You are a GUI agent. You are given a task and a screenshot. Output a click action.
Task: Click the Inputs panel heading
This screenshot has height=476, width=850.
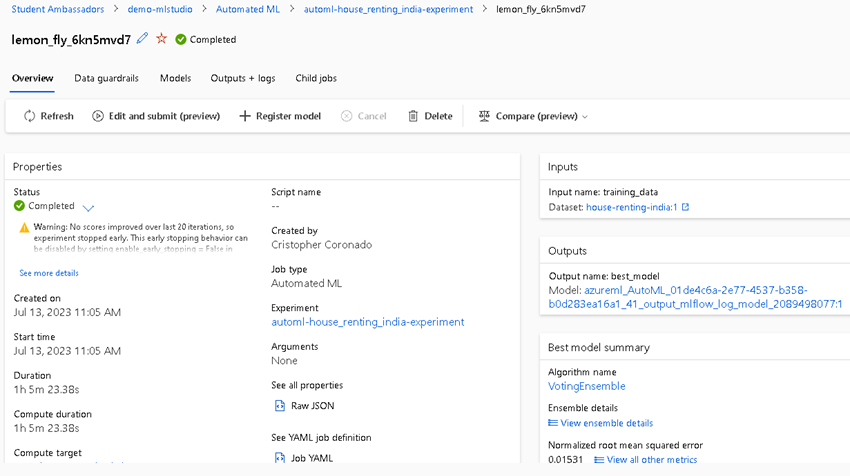(x=563, y=167)
